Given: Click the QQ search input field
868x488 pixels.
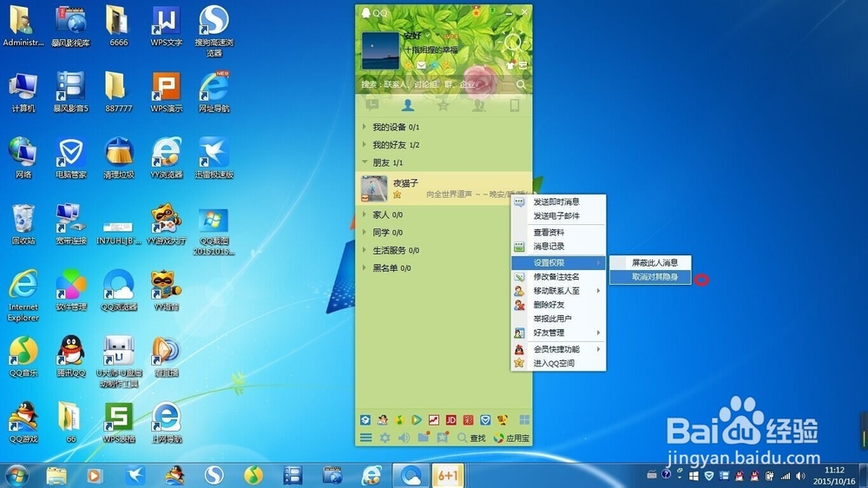Looking at the screenshot, I should click(437, 84).
